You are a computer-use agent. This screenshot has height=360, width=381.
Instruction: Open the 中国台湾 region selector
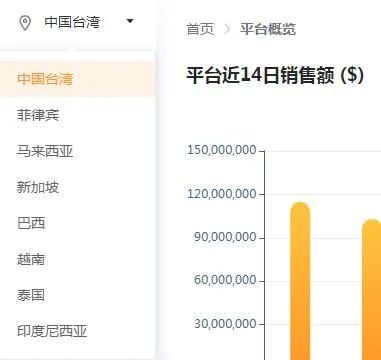click(x=76, y=23)
